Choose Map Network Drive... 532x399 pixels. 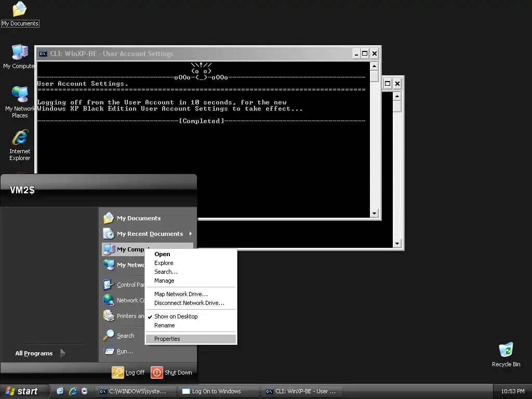click(191, 294)
